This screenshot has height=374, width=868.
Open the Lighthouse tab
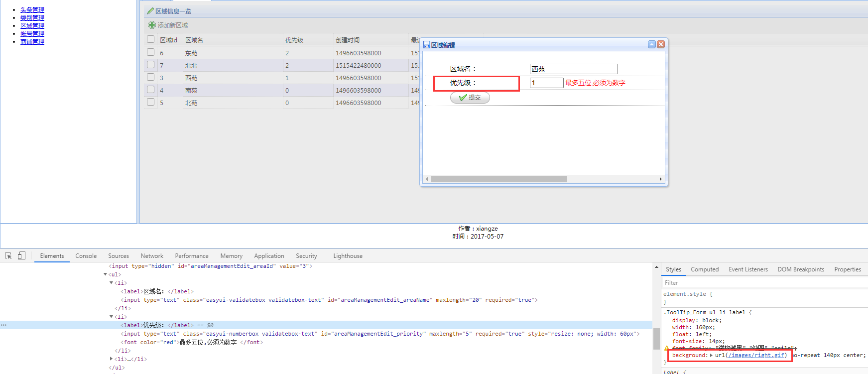(x=348, y=256)
